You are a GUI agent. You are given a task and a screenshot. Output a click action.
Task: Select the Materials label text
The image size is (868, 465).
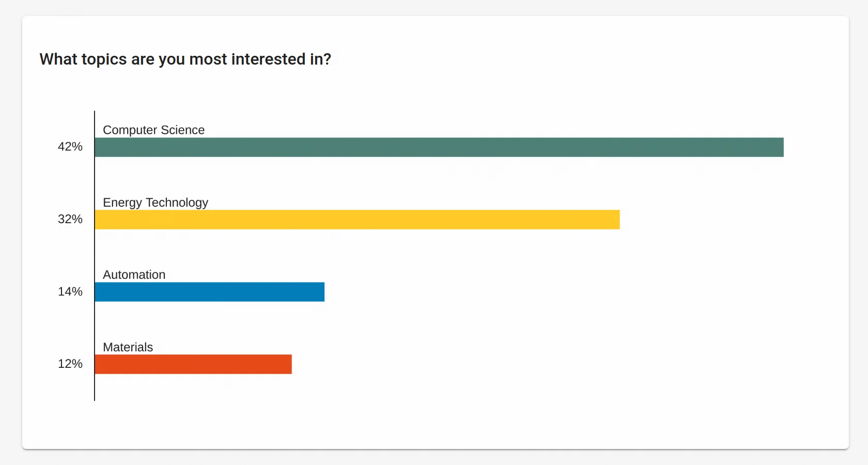(128, 347)
